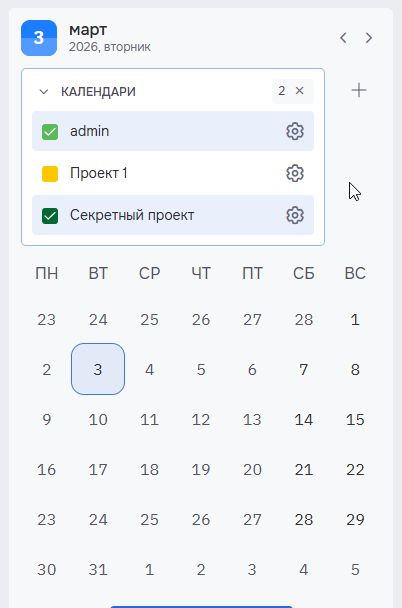Go to previous month with left arrow

pos(343,38)
